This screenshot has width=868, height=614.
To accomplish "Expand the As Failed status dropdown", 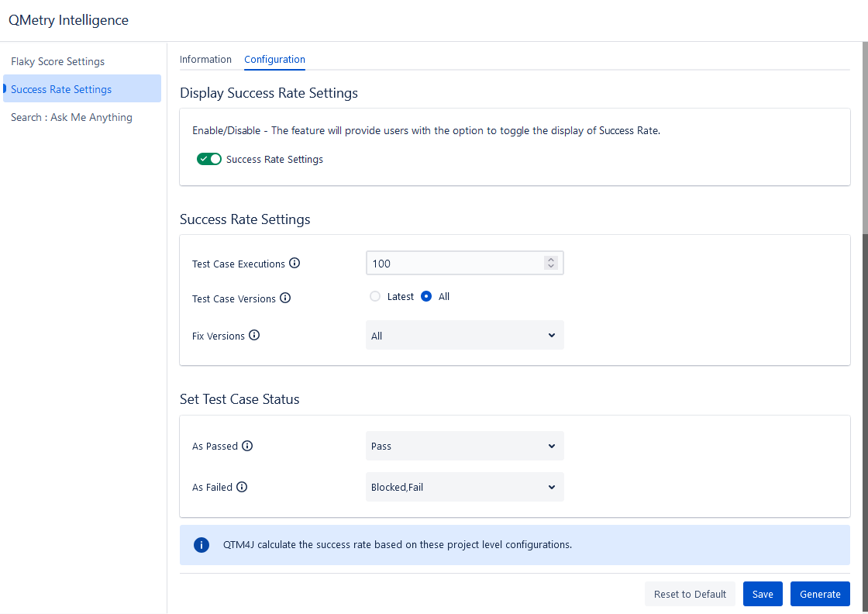I will (464, 487).
